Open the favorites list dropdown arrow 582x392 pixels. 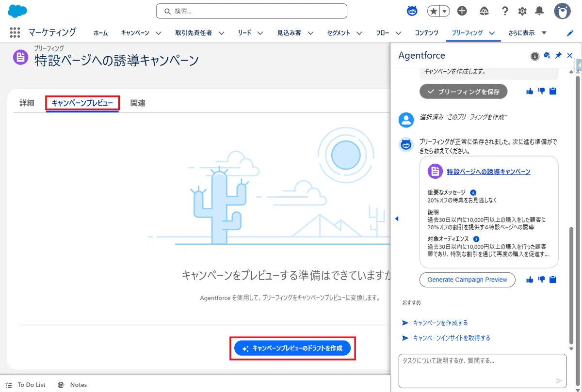(444, 11)
